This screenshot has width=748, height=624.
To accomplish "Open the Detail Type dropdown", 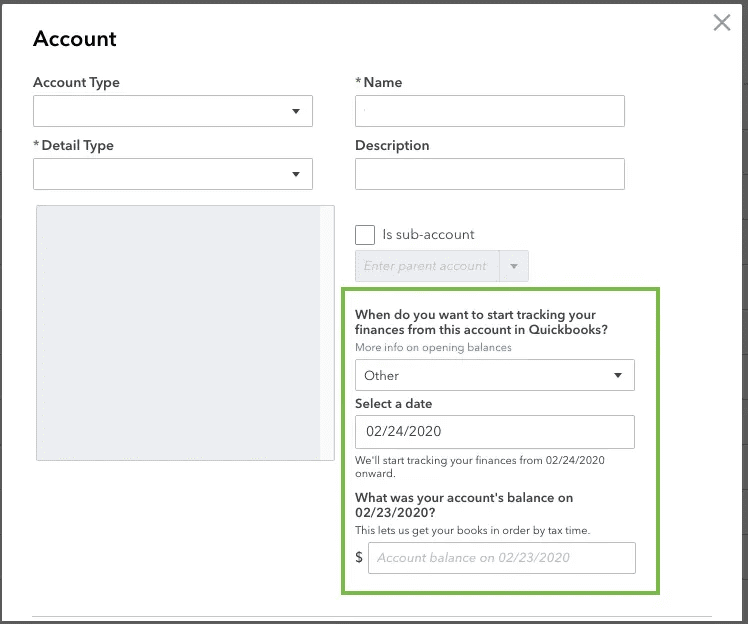I will [x=173, y=174].
